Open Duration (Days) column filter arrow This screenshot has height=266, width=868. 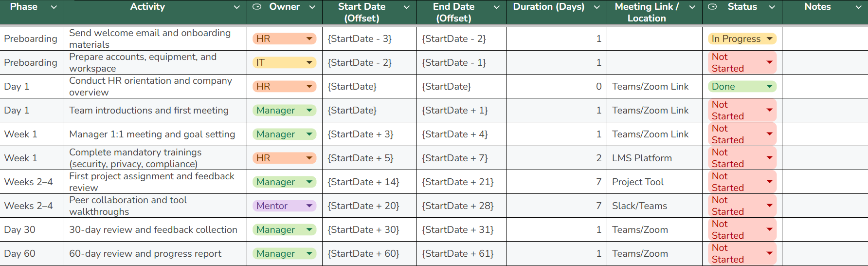[x=597, y=7]
